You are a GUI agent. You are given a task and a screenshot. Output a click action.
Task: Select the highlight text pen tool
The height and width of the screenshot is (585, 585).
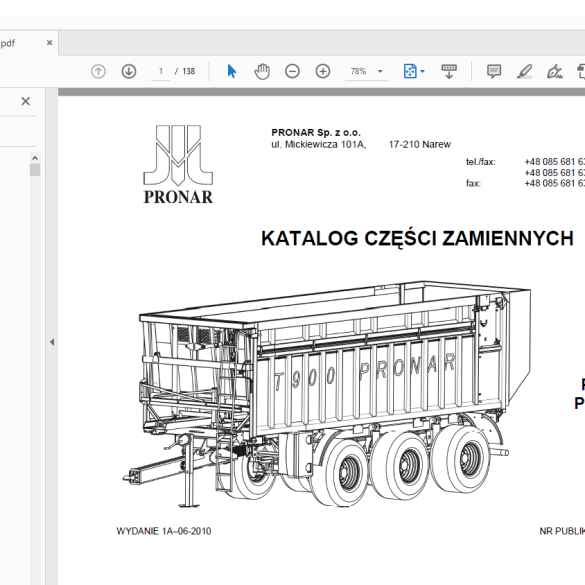[x=524, y=71]
